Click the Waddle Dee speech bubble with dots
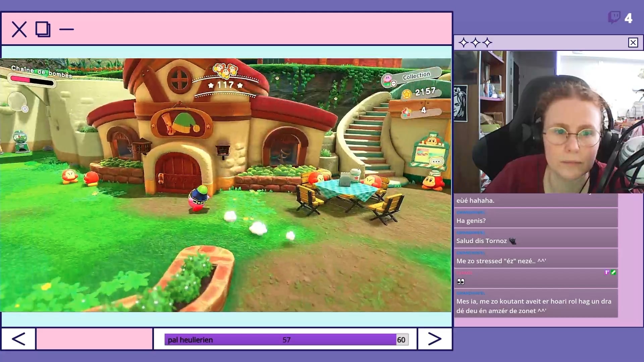Viewport: 644px width, 362px height. click(436, 161)
